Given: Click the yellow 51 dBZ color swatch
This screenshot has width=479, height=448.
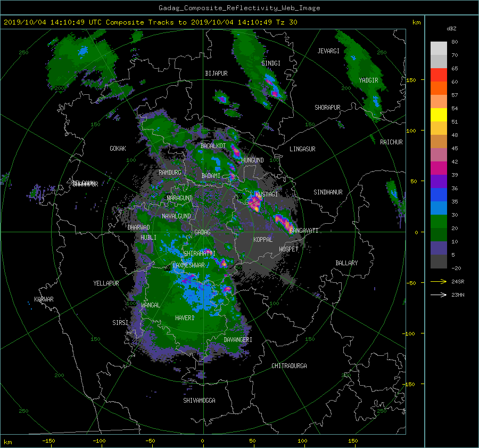Looking at the screenshot, I should [x=439, y=115].
